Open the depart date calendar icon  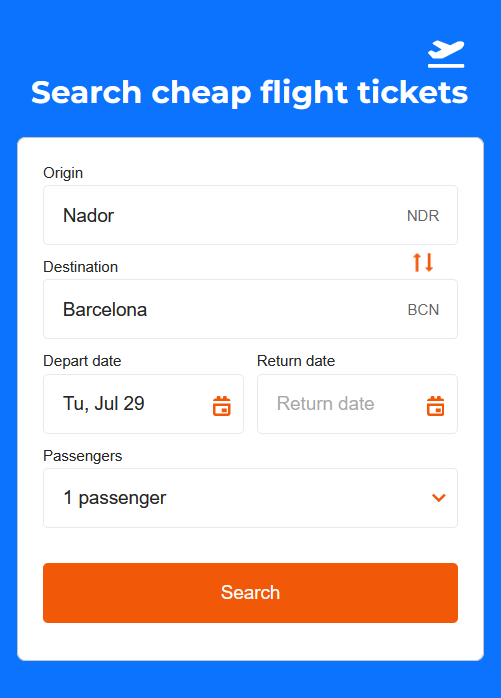click(221, 406)
